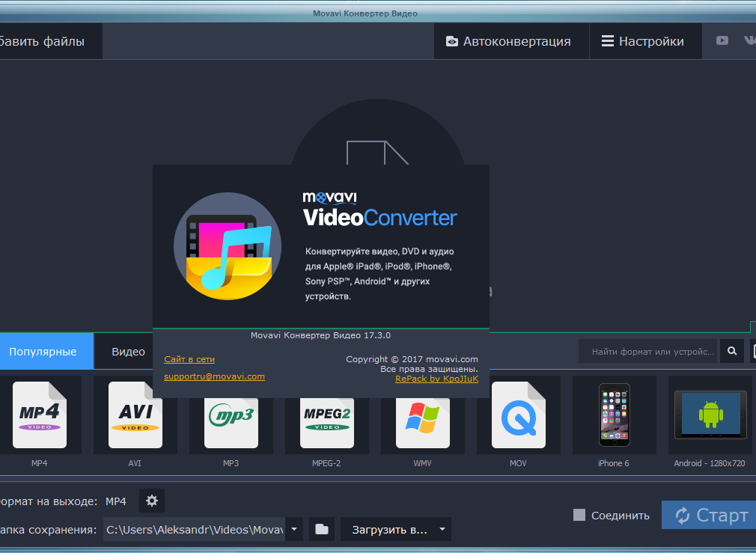Click the format search magnifier icon
Image resolution: width=756 pixels, height=553 pixels.
732,352
